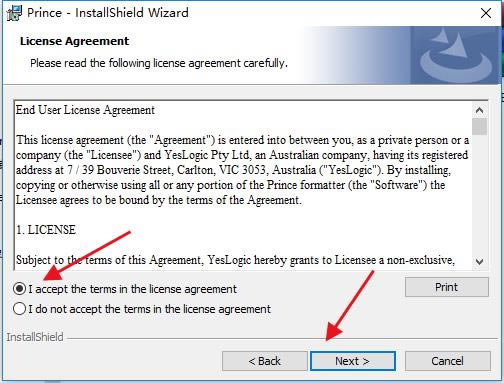Select 'I accept the terms' radio button

[x=20, y=289]
